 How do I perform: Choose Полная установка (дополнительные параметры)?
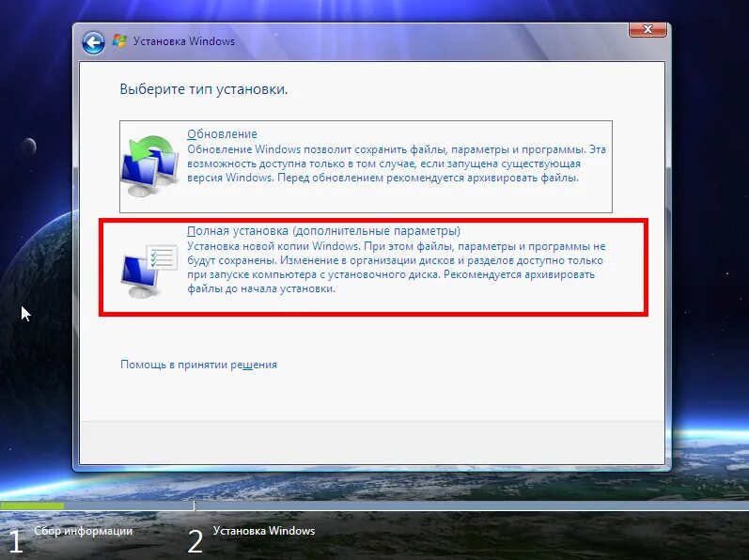[x=323, y=231]
